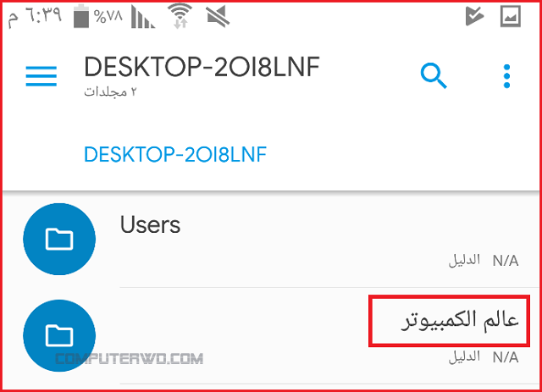
Task: Tap the search magnifier icon
Action: [x=434, y=75]
